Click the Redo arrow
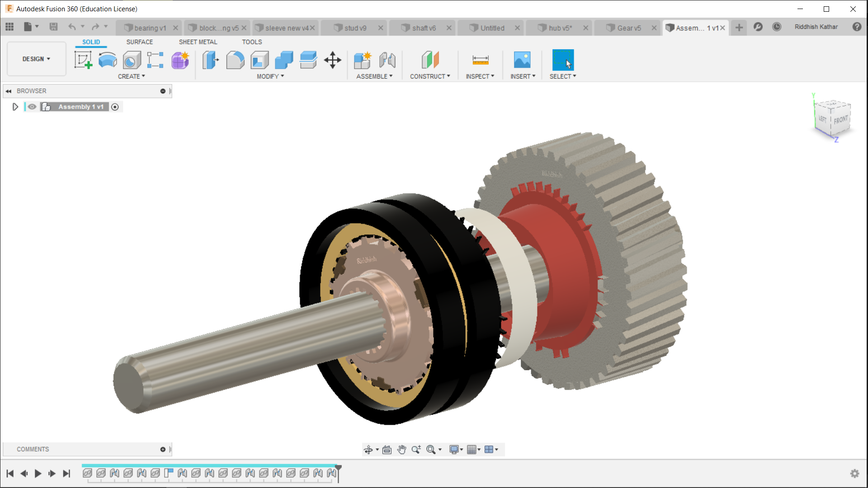This screenshot has width=868, height=488. [95, 27]
